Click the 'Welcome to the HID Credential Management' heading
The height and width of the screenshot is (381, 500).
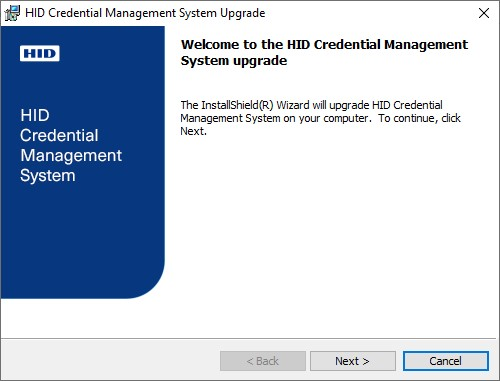[x=324, y=44]
